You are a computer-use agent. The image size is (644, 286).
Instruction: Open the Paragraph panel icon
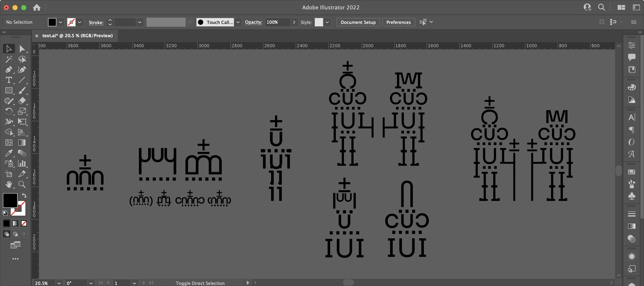click(632, 130)
